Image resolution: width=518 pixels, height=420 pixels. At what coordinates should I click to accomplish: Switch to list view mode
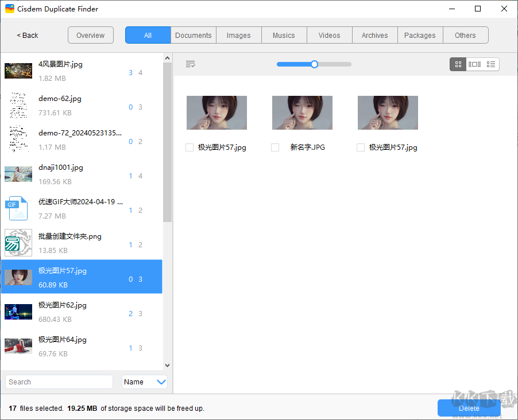tap(491, 64)
